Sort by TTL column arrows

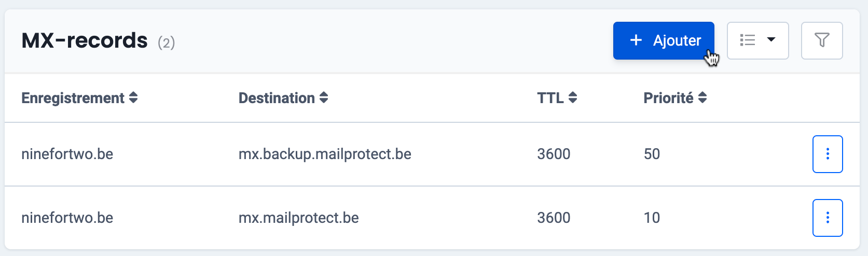pyautogui.click(x=573, y=98)
